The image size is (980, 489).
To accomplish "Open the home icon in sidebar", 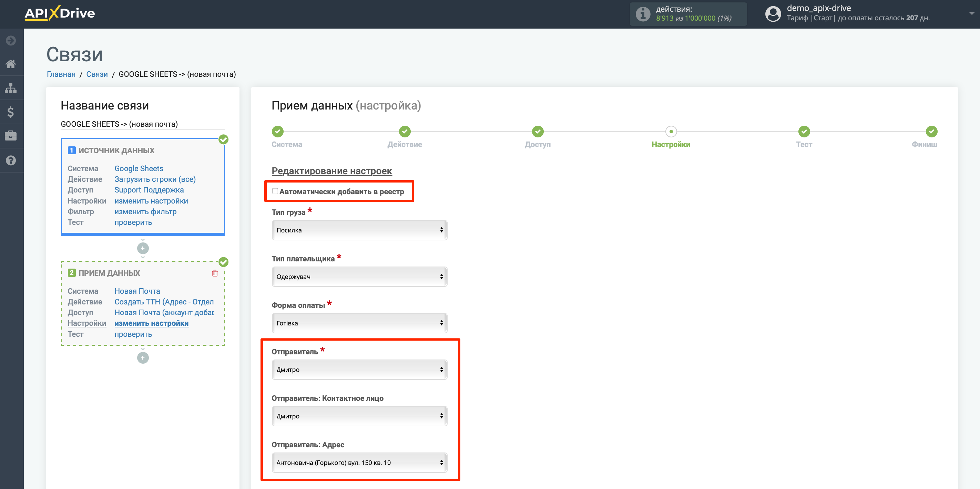I will 11,64.
